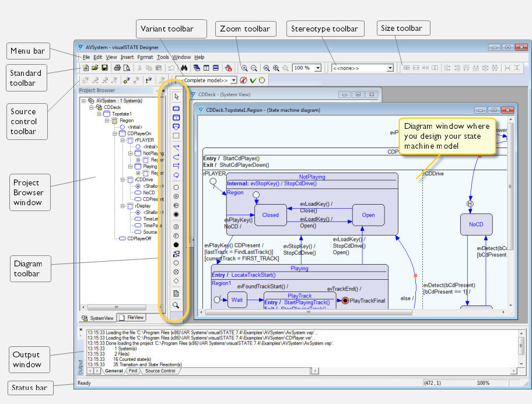Image resolution: width=532 pixels, height=404 pixels.
Task: Click the Open state in the diagram
Action: pos(368,215)
